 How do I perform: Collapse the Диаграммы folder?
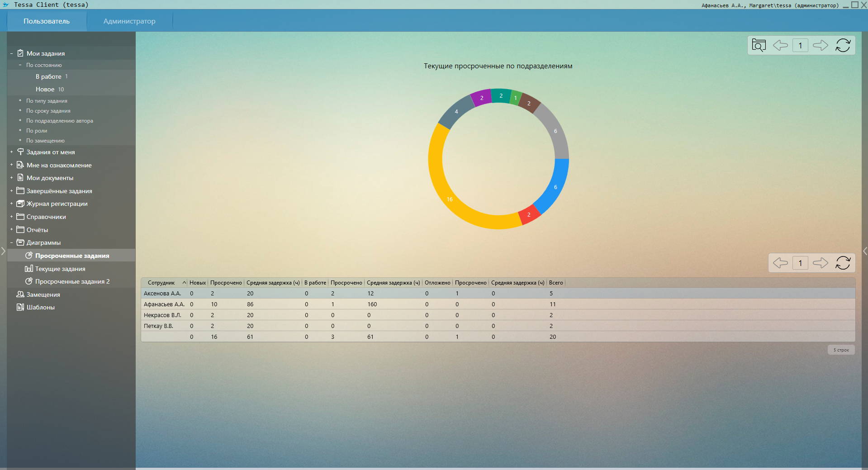[x=11, y=242]
